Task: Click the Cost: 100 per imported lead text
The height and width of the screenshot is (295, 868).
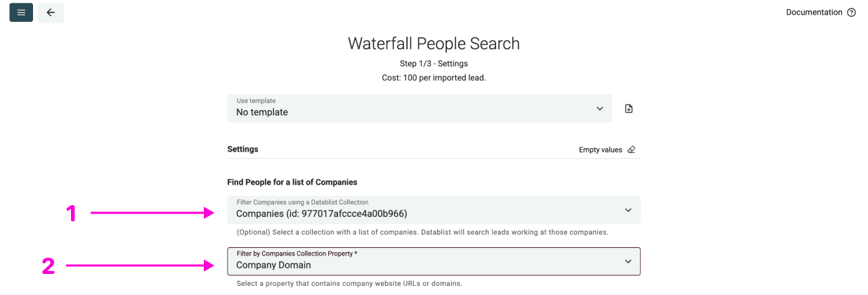Action: (434, 78)
